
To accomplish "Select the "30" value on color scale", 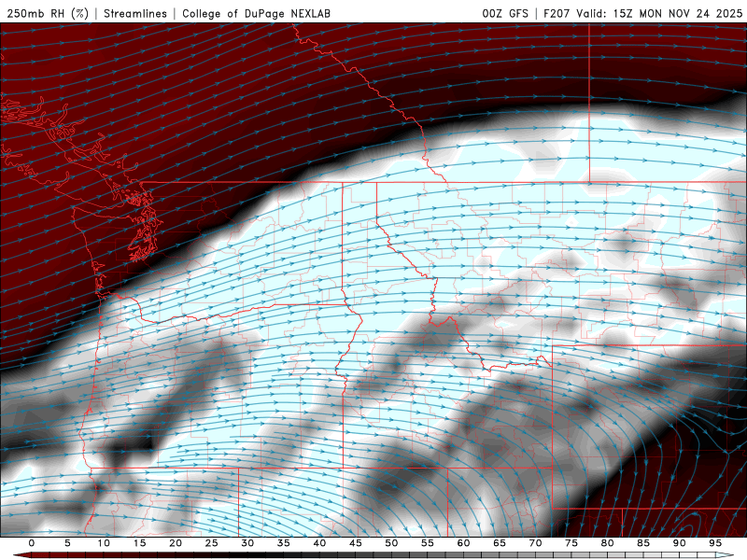I will 247,543.
